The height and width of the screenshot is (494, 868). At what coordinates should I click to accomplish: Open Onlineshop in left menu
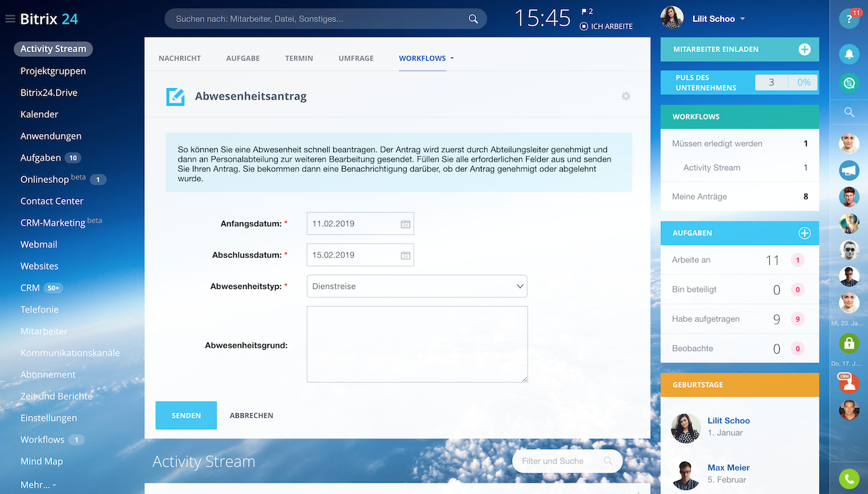pyautogui.click(x=45, y=179)
